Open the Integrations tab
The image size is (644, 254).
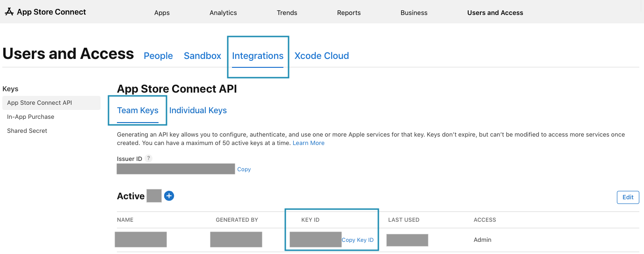pos(258,56)
